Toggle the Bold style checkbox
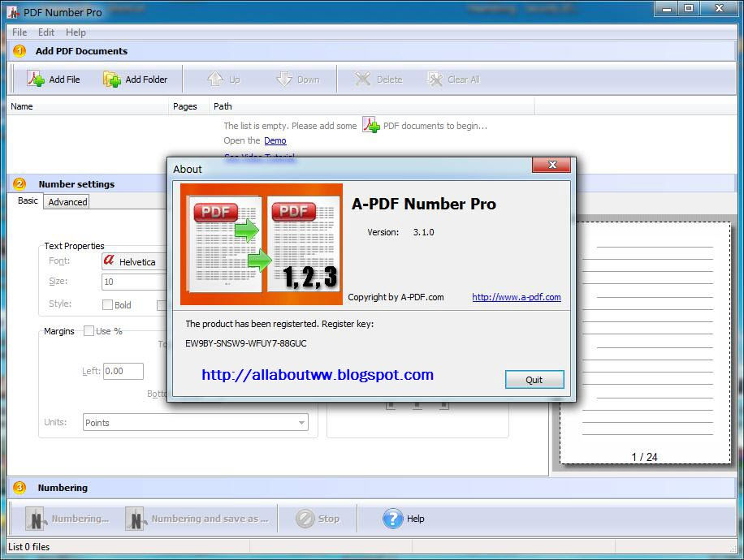The image size is (744, 560). (x=108, y=304)
